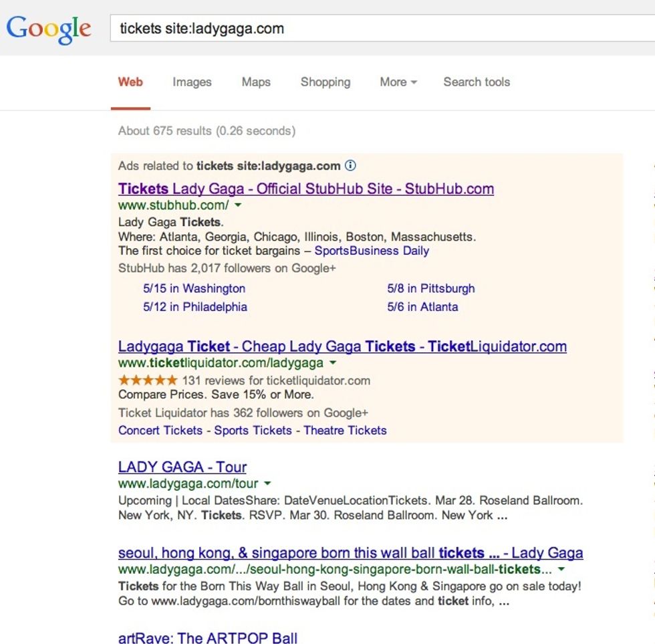Expand the stubhub.com URL dropdown arrow
Image resolution: width=655 pixels, height=644 pixels.
tap(238, 205)
